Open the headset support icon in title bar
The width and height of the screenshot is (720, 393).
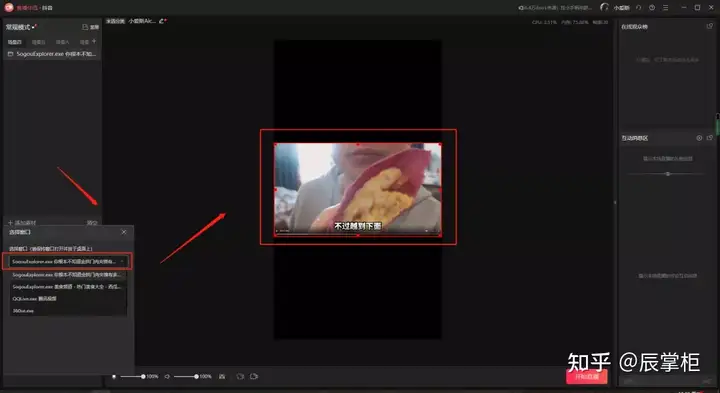pyautogui.click(x=604, y=7)
